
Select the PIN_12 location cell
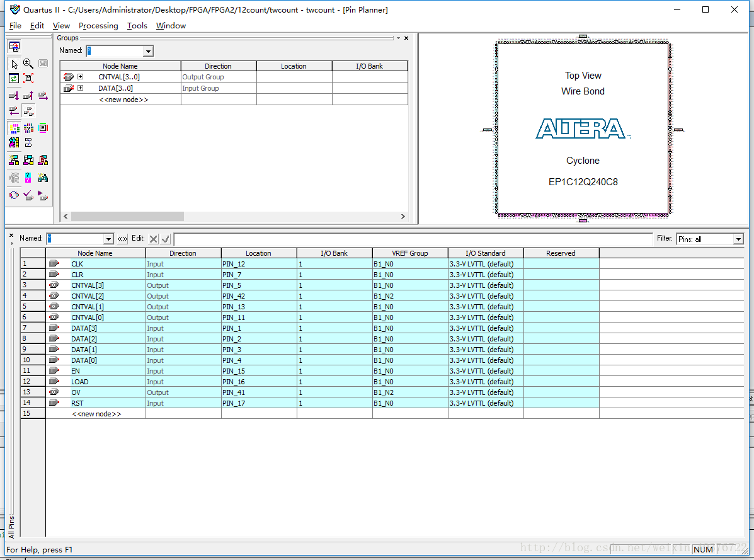coord(259,264)
